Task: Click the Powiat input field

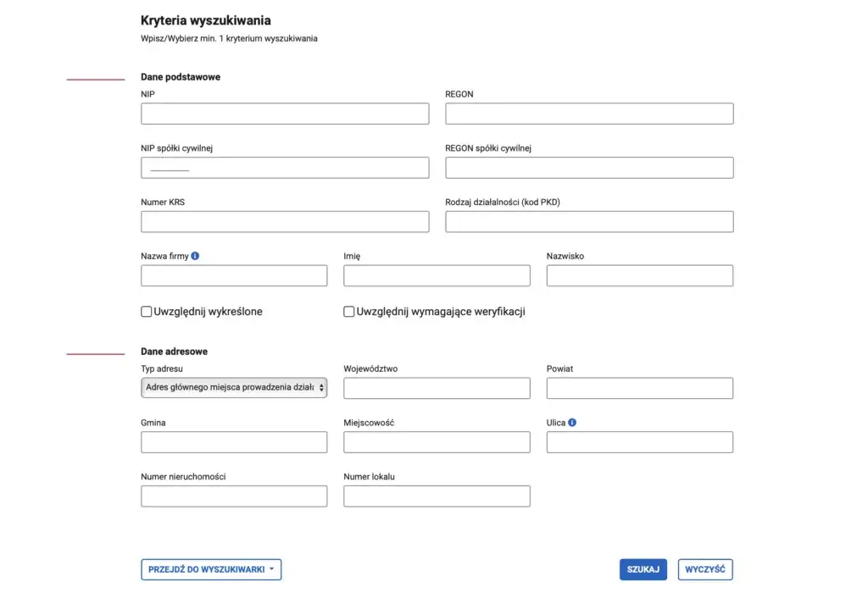Action: tap(640, 388)
